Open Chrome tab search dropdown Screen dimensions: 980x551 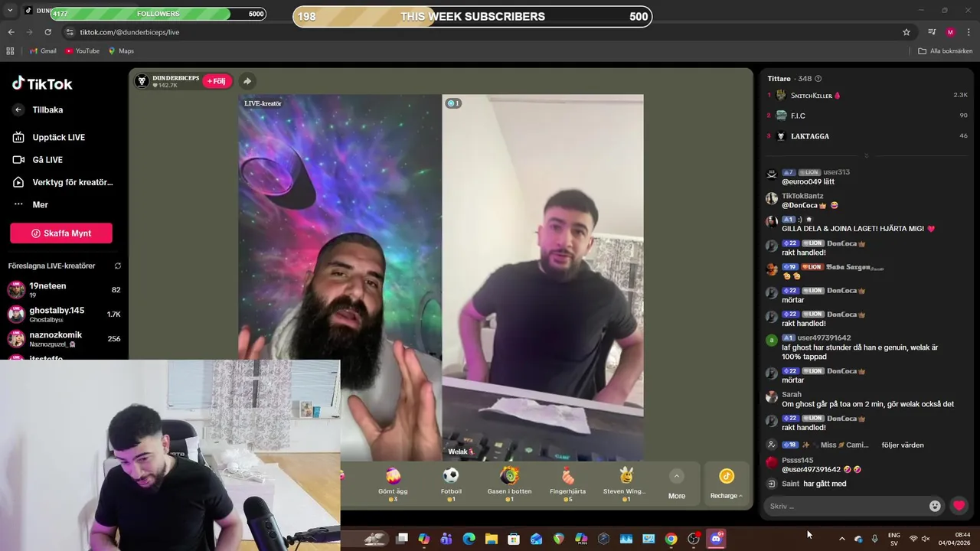[x=11, y=11]
